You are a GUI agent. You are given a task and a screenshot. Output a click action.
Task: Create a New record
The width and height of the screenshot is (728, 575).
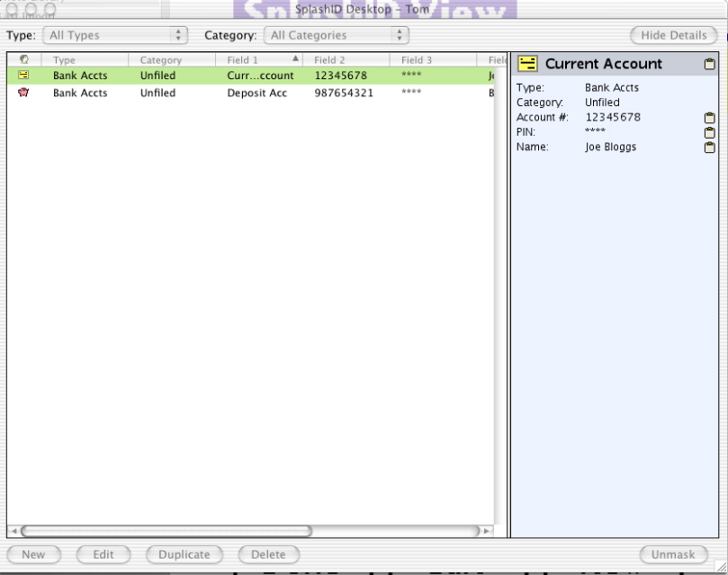click(33, 554)
